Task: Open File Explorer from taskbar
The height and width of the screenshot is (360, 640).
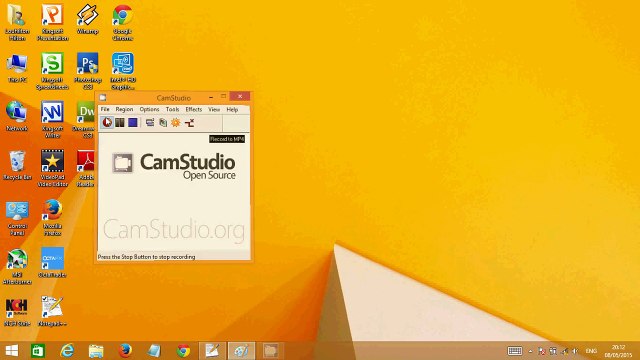Action: pos(96,351)
